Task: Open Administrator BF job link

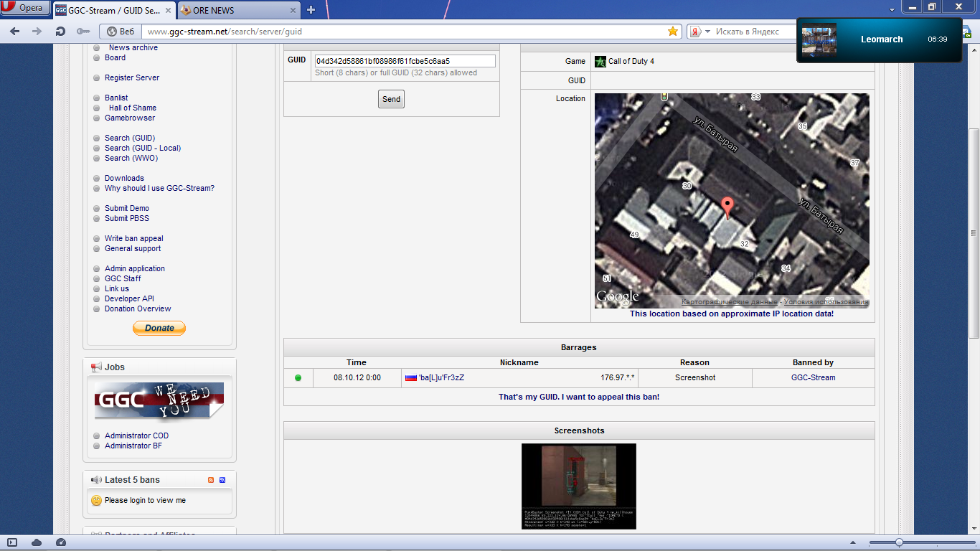Action: coord(133,446)
